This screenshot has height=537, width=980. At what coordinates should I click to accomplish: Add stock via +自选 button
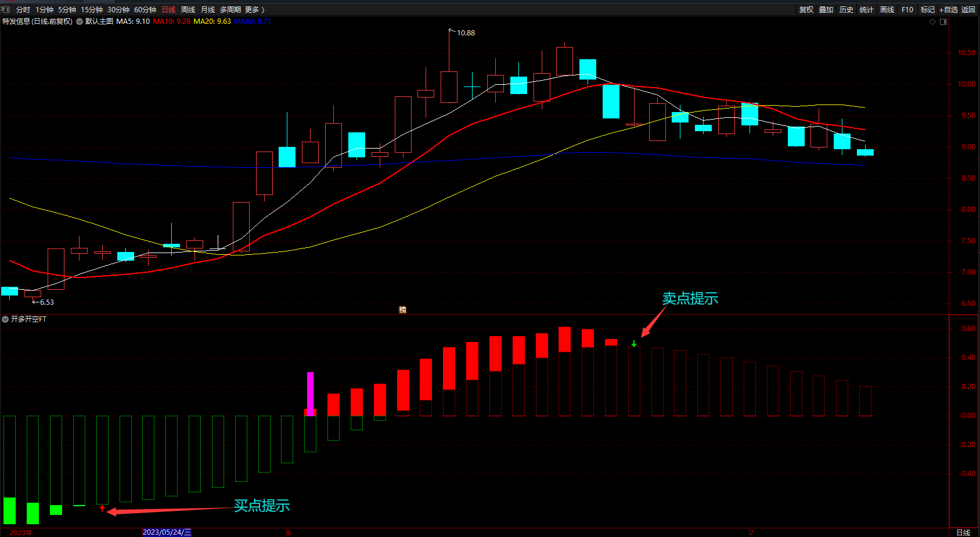point(949,10)
